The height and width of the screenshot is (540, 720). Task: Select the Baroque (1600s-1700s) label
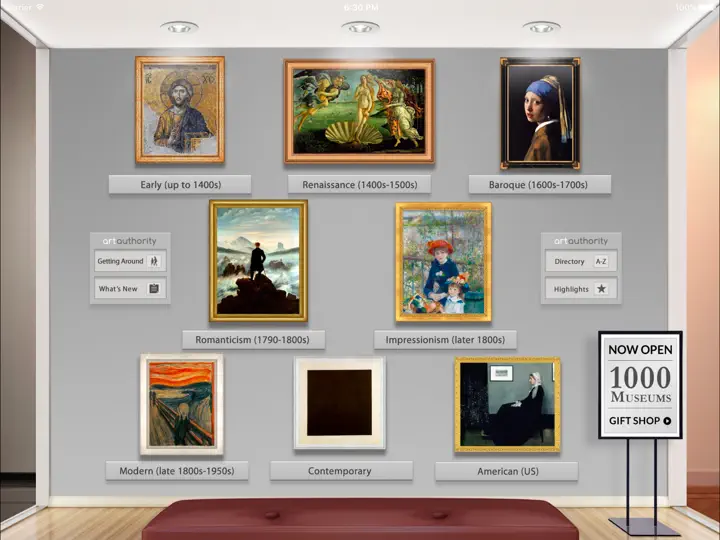point(540,185)
